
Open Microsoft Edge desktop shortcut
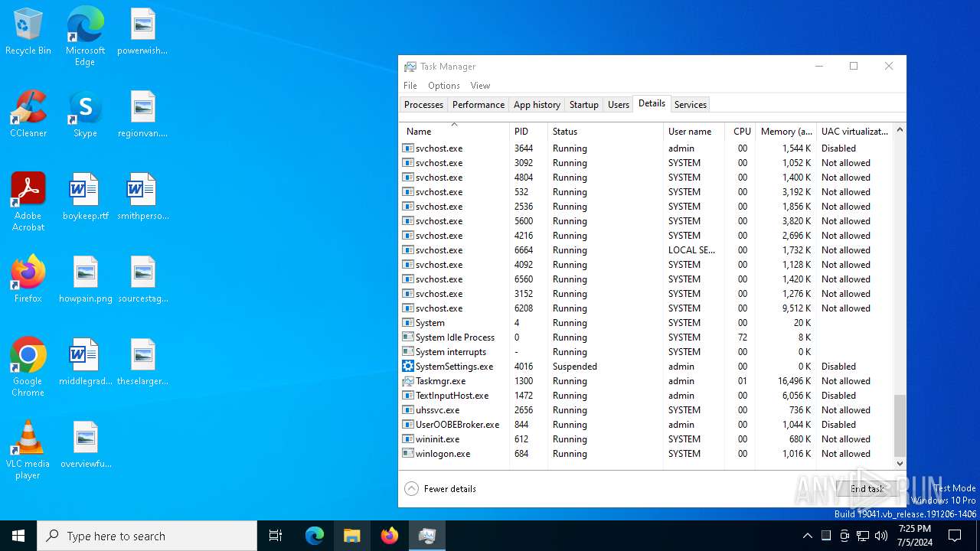[x=85, y=36]
